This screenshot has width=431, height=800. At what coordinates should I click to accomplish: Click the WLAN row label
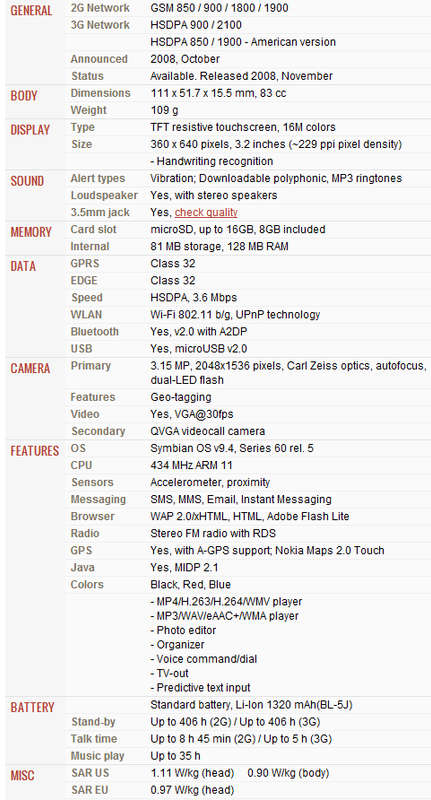coord(86,315)
